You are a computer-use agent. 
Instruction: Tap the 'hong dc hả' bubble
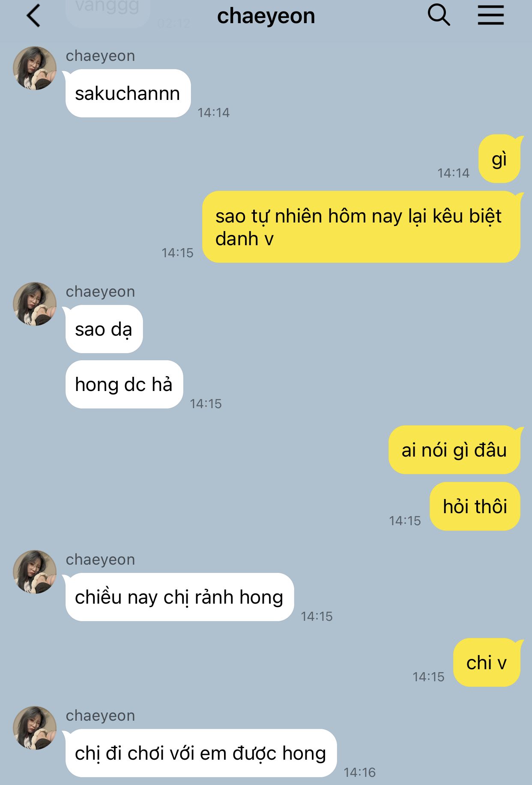[124, 385]
